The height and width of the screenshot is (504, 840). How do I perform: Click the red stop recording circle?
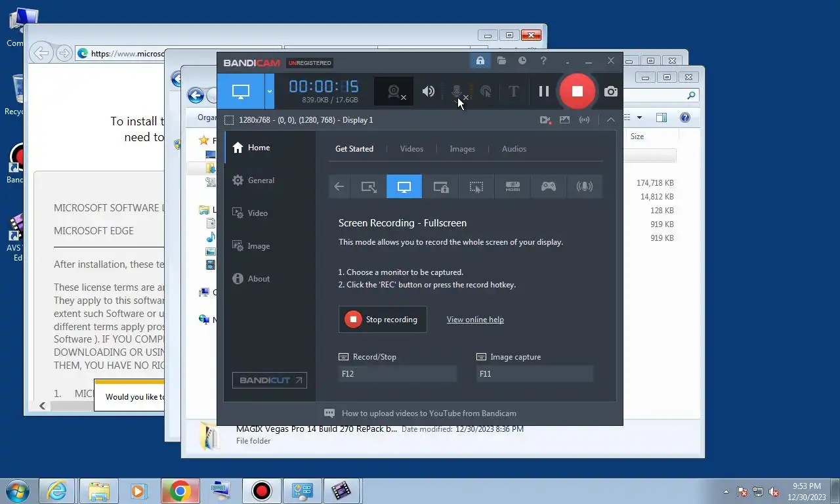(x=577, y=91)
